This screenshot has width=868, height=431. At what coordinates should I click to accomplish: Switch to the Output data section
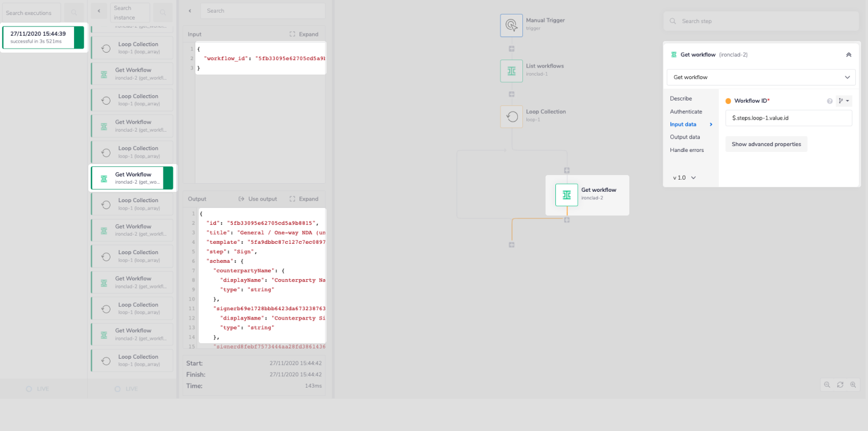pos(686,137)
